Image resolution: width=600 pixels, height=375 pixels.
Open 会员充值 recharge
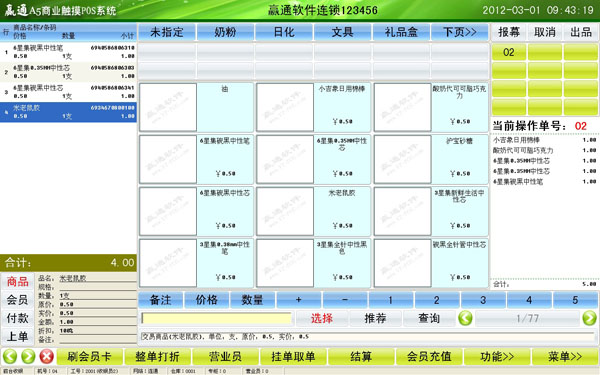pos(429,357)
